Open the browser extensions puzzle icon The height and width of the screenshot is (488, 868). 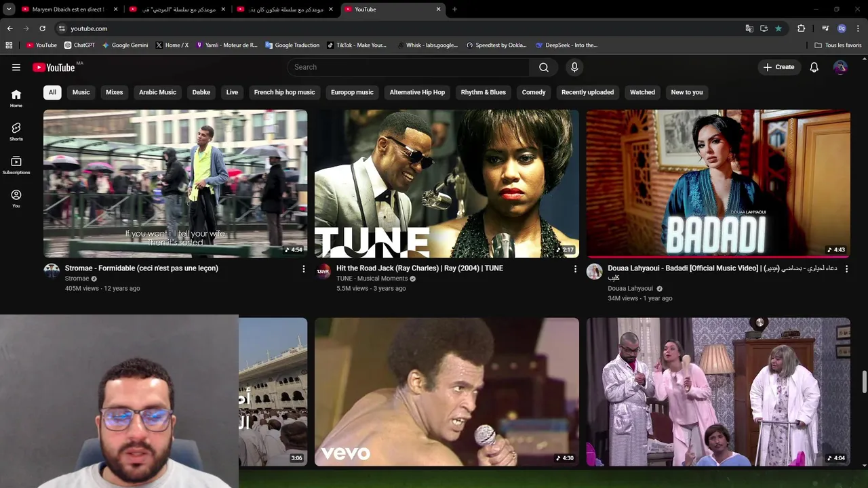(x=801, y=28)
